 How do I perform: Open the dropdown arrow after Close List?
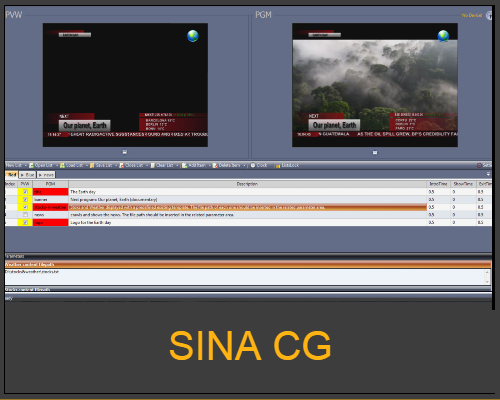pos(147,166)
